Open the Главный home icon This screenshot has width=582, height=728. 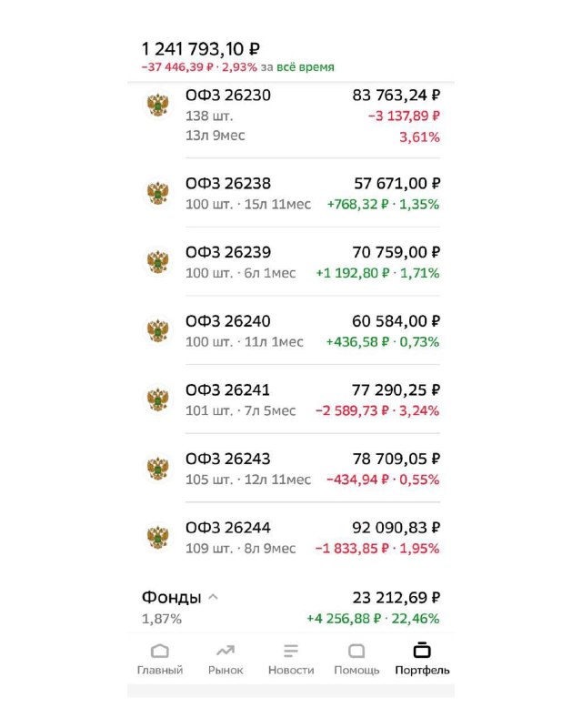(160, 651)
